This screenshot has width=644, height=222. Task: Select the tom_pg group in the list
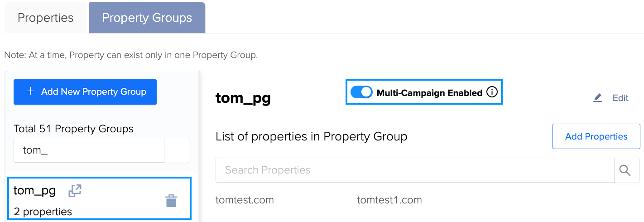pos(100,199)
